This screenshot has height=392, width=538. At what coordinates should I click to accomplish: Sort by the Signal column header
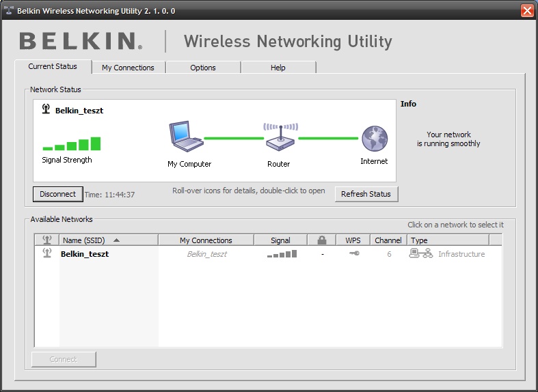click(x=280, y=240)
